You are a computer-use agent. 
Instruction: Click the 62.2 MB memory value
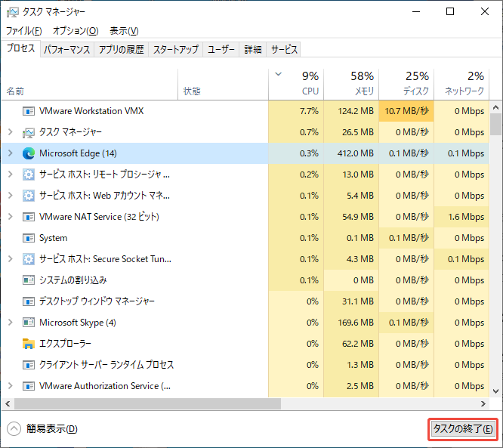pyautogui.click(x=358, y=344)
